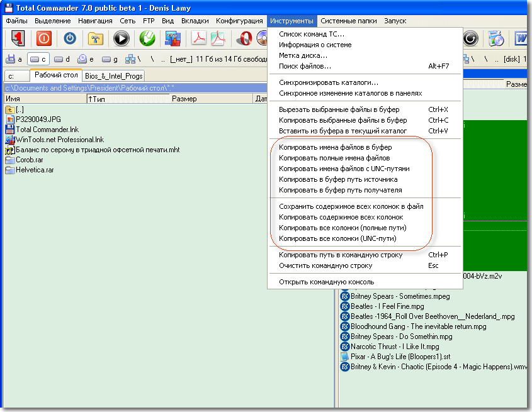Screen dimensions: 532x412
Task: Switch to the 'Рабочий стол' tab
Action: coord(56,75)
